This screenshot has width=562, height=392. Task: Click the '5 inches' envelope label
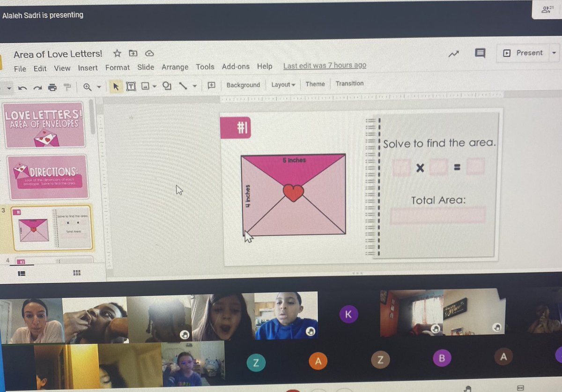tap(294, 160)
